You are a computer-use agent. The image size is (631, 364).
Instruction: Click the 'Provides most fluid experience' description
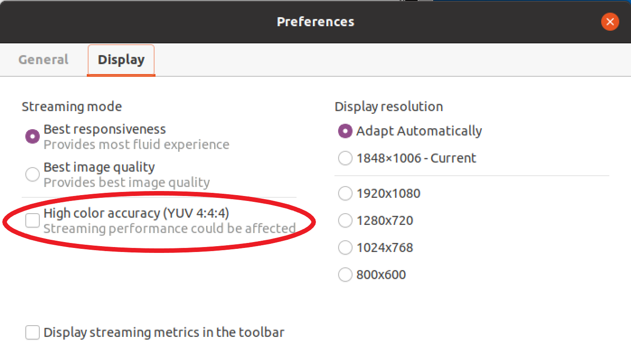[136, 145]
